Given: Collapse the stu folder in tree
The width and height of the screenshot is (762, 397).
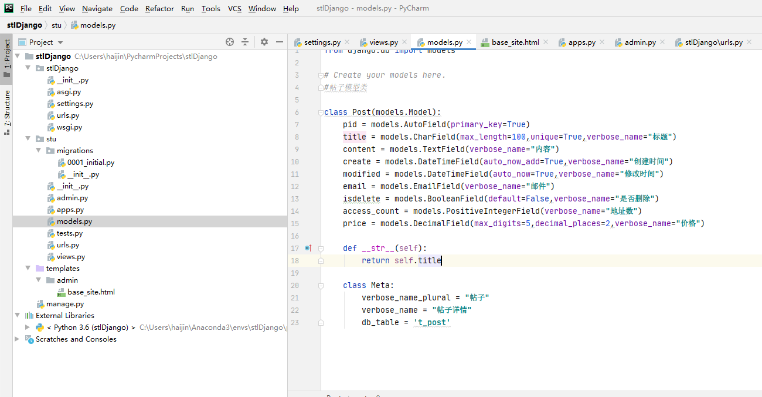Looking at the screenshot, I should tap(28, 138).
